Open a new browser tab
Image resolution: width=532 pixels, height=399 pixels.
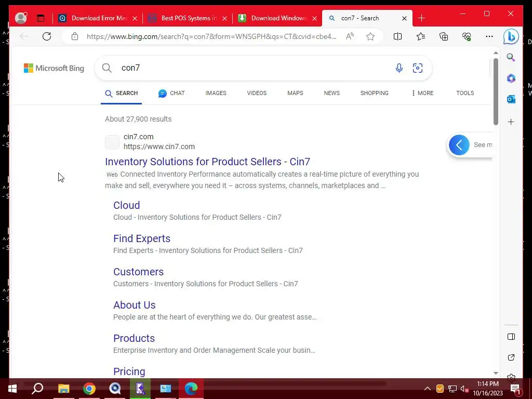(x=422, y=18)
